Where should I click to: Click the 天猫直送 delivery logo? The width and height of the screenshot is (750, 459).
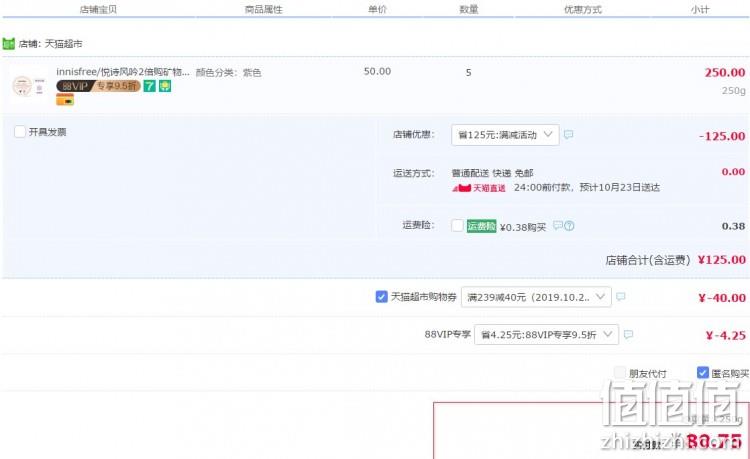479,188
